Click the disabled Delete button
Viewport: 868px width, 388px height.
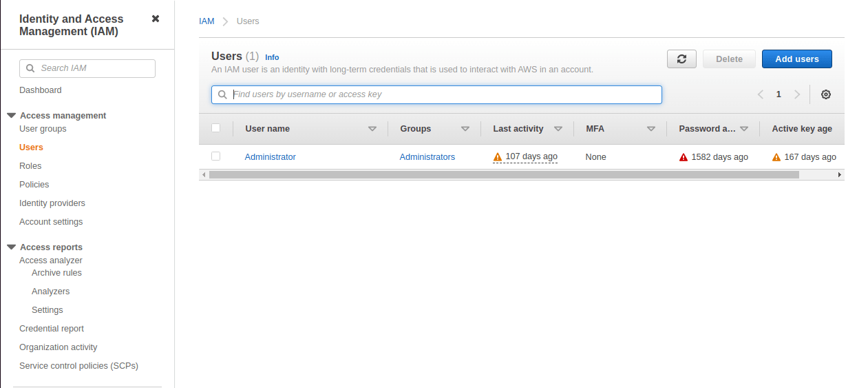[729, 59]
